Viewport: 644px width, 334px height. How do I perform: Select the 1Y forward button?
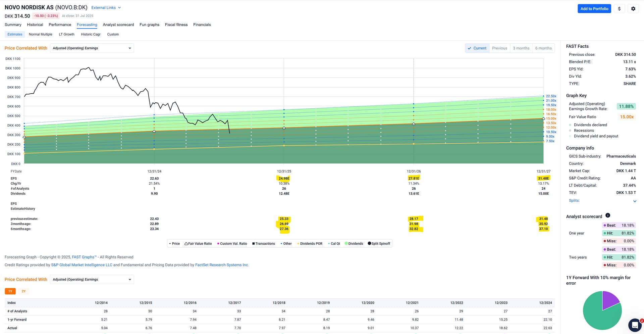coord(10,291)
